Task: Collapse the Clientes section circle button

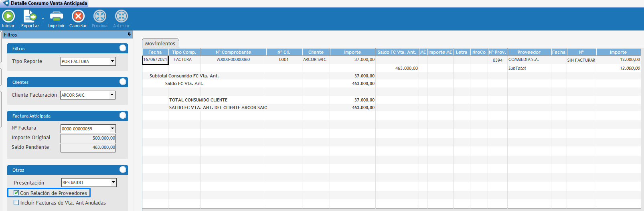Action: (x=123, y=82)
